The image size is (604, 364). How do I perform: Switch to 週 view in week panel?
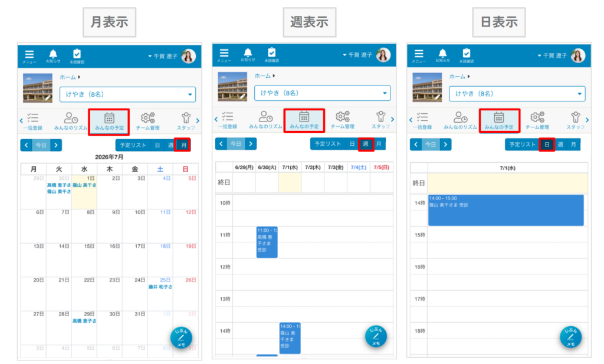(x=366, y=144)
